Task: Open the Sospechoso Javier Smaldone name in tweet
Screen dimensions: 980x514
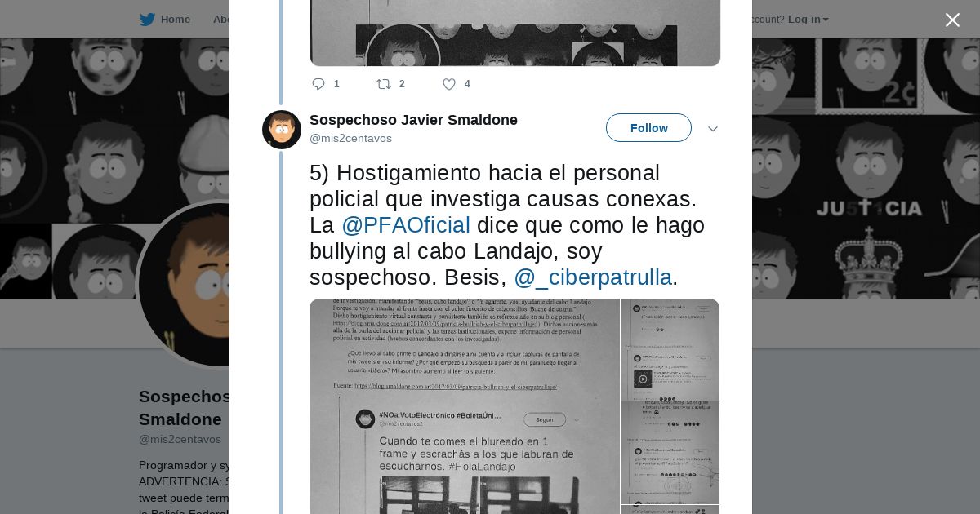Action: point(413,120)
